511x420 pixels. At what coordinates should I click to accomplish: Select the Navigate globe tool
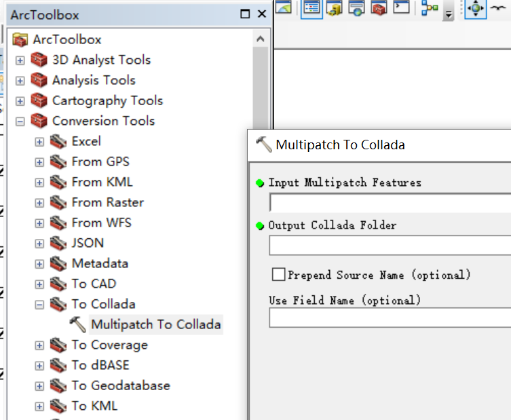(x=476, y=8)
